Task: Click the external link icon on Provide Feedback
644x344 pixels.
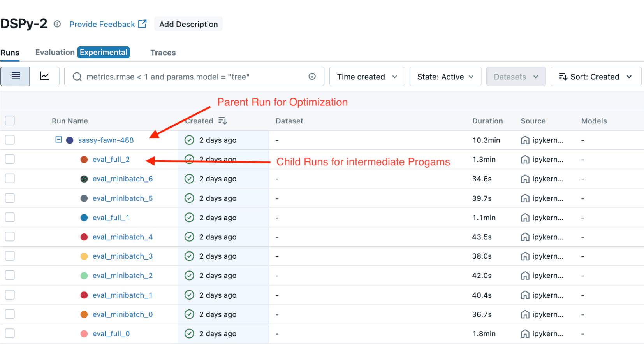Action: 143,24
